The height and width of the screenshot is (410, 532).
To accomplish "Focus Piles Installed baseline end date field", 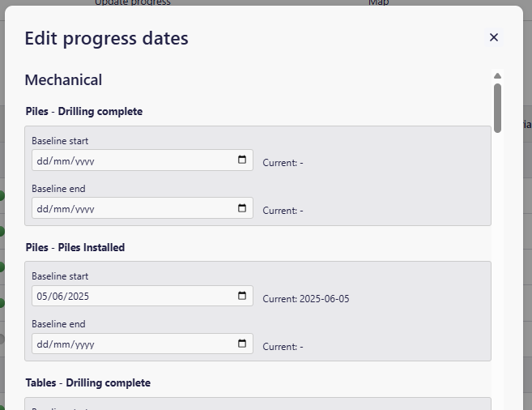I will pyautogui.click(x=130, y=344).
